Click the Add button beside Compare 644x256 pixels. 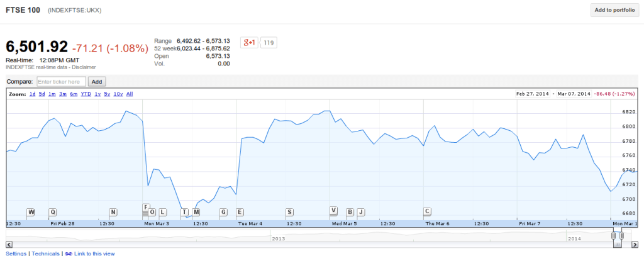(x=96, y=81)
